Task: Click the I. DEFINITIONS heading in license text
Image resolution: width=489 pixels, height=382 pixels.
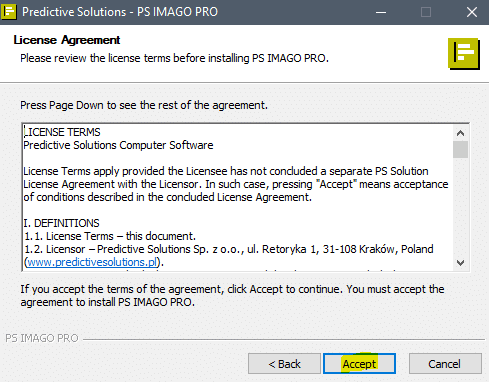Action: point(61,223)
